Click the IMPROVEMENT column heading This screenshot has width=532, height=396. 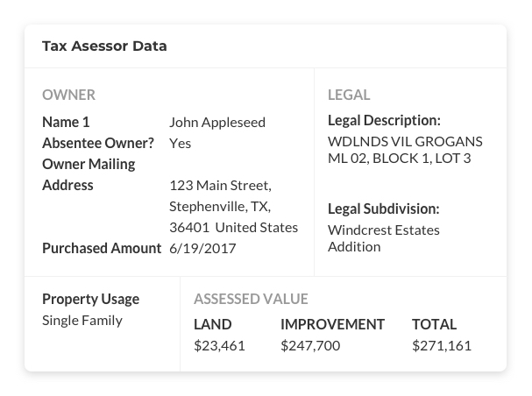tap(332, 324)
